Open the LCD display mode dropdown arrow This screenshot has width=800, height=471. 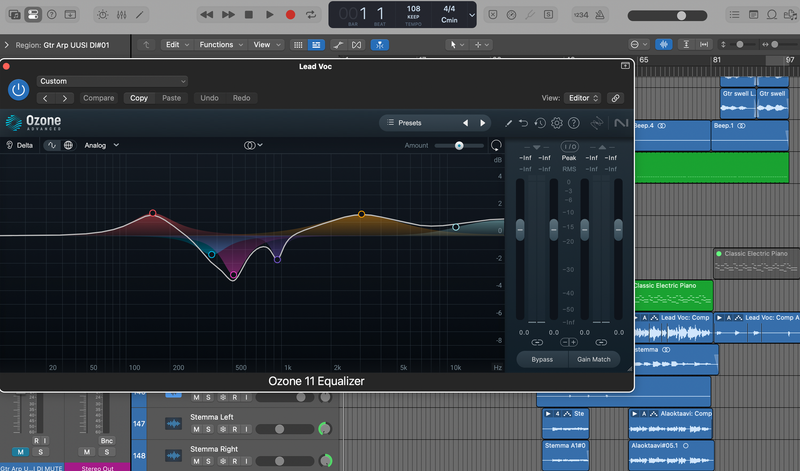(472, 15)
